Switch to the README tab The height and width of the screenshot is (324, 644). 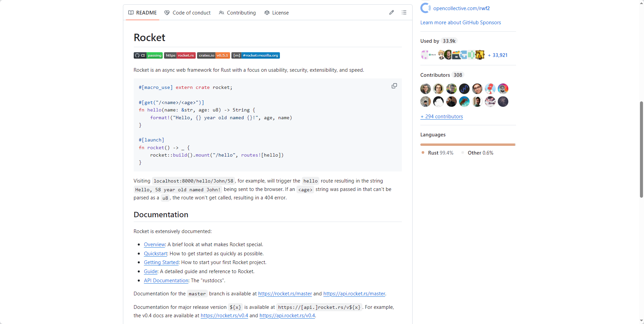[142, 12]
